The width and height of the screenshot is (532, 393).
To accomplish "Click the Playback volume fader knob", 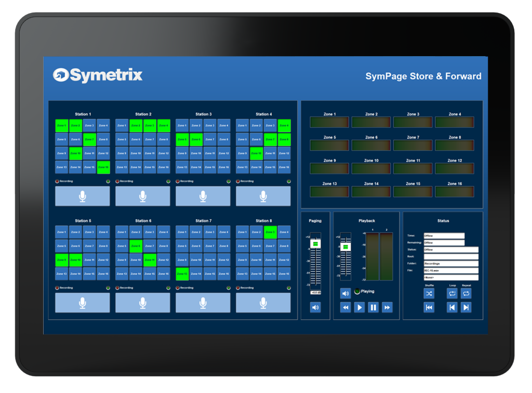I will pyautogui.click(x=345, y=247).
